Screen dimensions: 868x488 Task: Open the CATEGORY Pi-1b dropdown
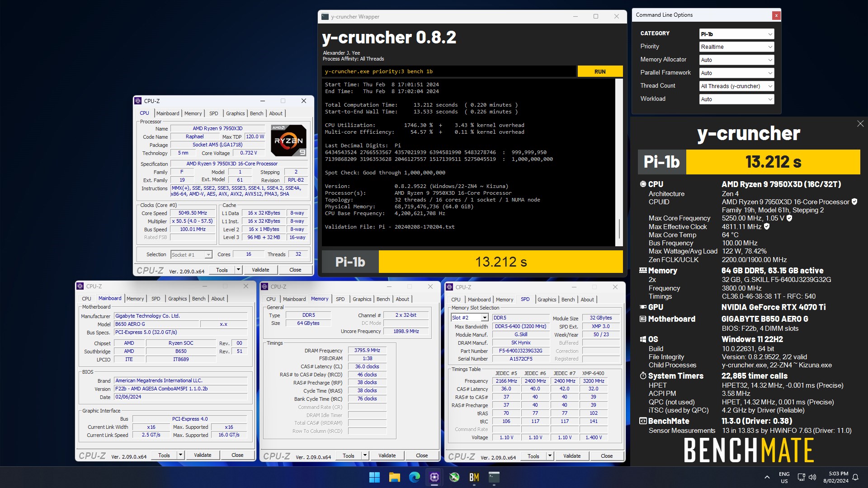pos(736,34)
